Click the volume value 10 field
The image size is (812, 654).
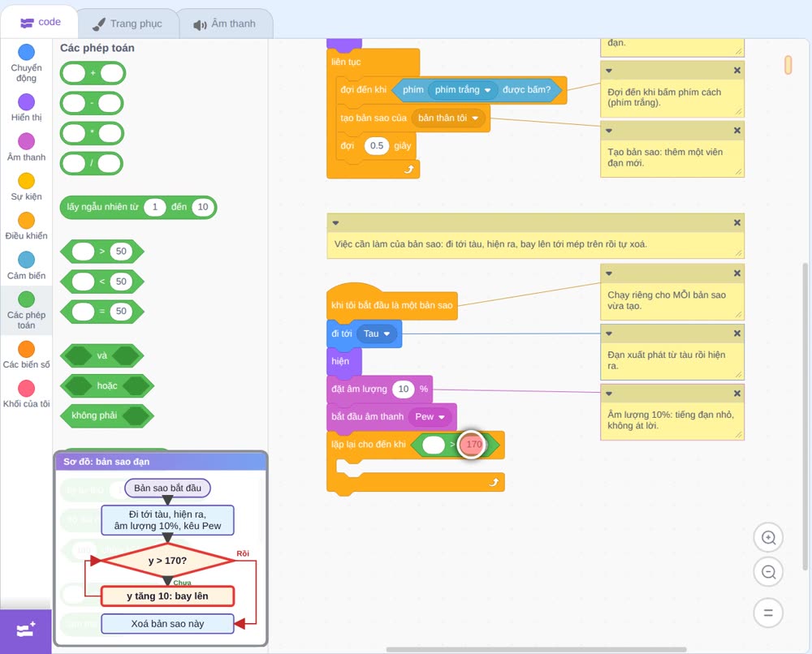pyautogui.click(x=404, y=389)
